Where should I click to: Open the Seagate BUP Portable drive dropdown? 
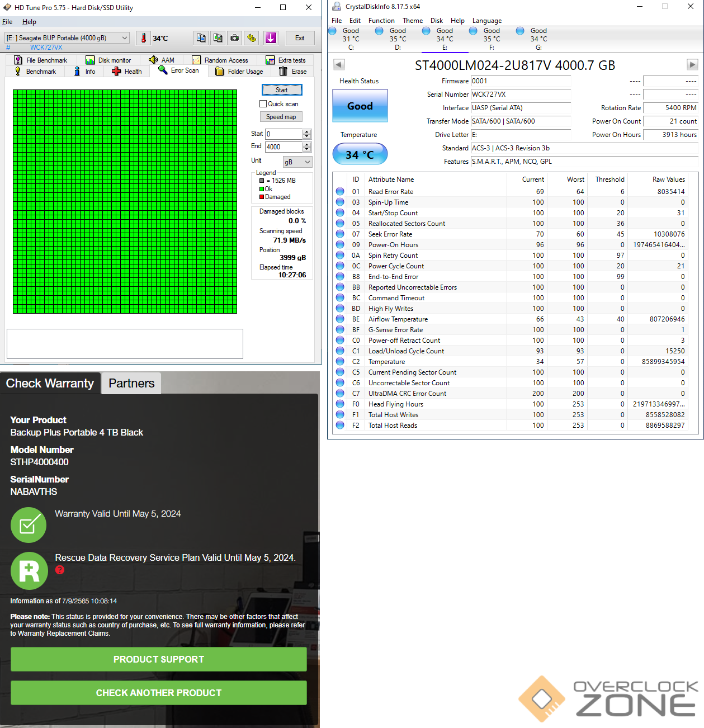[x=67, y=38]
